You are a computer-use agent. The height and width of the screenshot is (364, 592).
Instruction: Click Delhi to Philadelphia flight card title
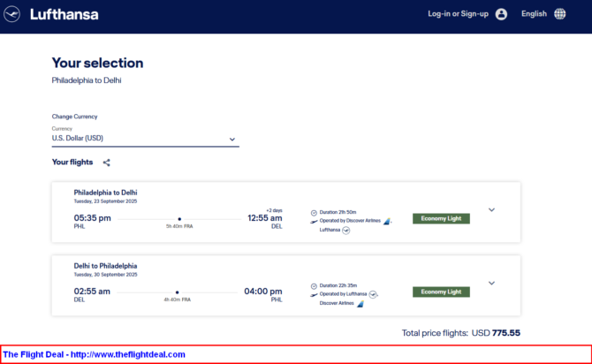[105, 266]
